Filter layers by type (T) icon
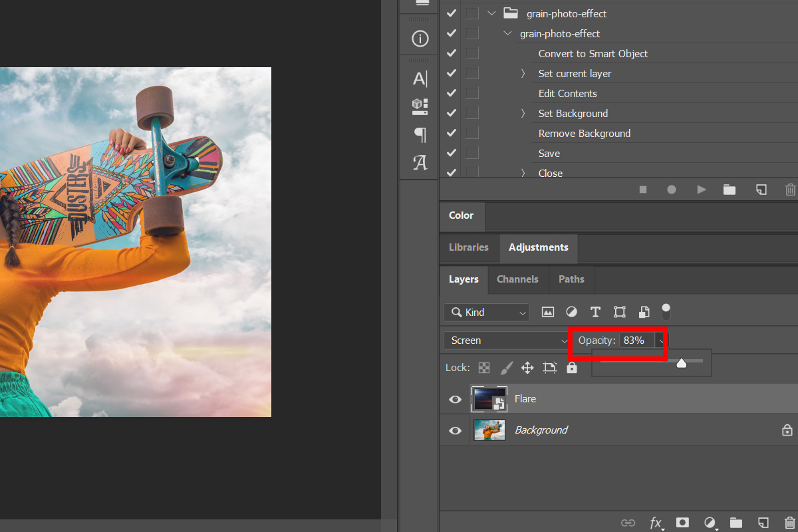 click(x=595, y=312)
